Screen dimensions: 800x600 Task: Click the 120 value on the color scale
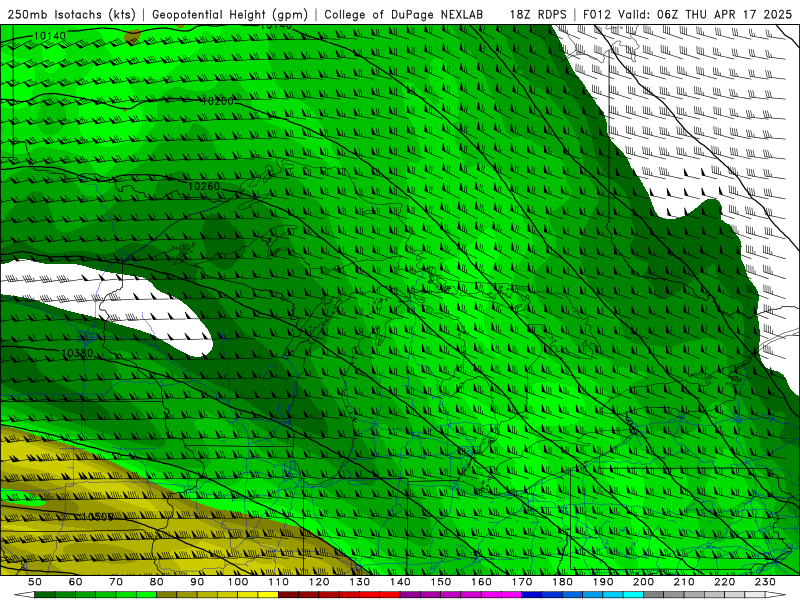[319, 582]
